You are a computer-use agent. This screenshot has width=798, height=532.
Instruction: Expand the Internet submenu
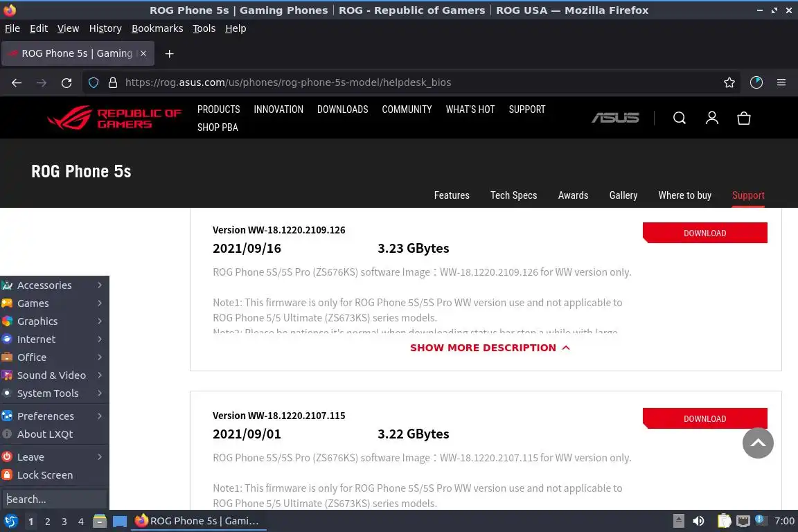55,339
